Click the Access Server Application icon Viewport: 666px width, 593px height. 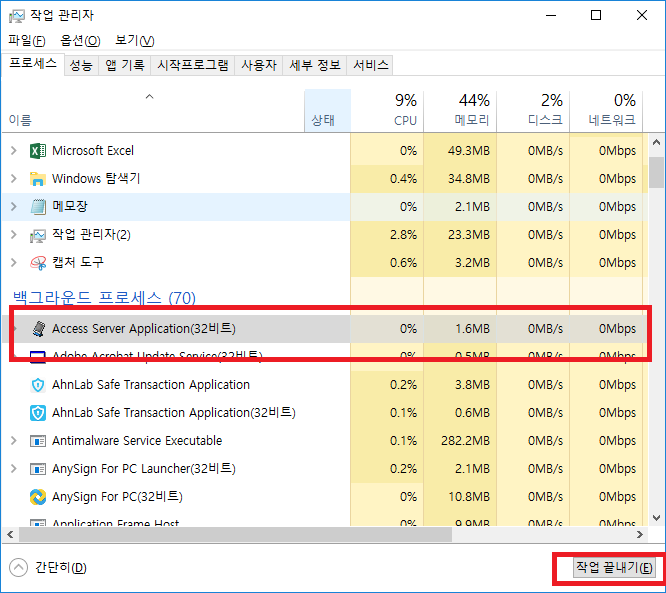(x=39, y=329)
